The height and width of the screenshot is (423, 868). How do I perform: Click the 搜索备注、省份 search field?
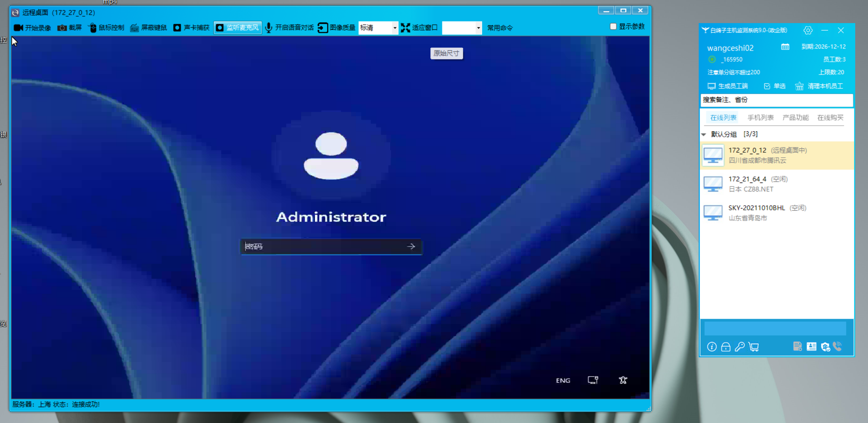coord(776,100)
